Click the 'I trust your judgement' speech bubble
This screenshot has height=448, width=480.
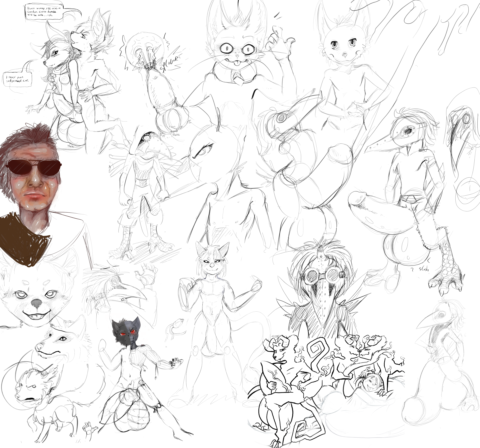coord(18,79)
